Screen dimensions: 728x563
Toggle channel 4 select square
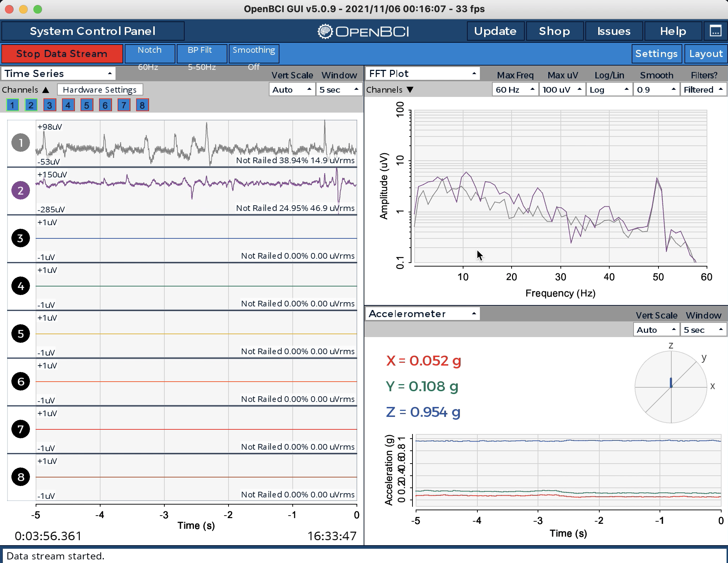[68, 105]
